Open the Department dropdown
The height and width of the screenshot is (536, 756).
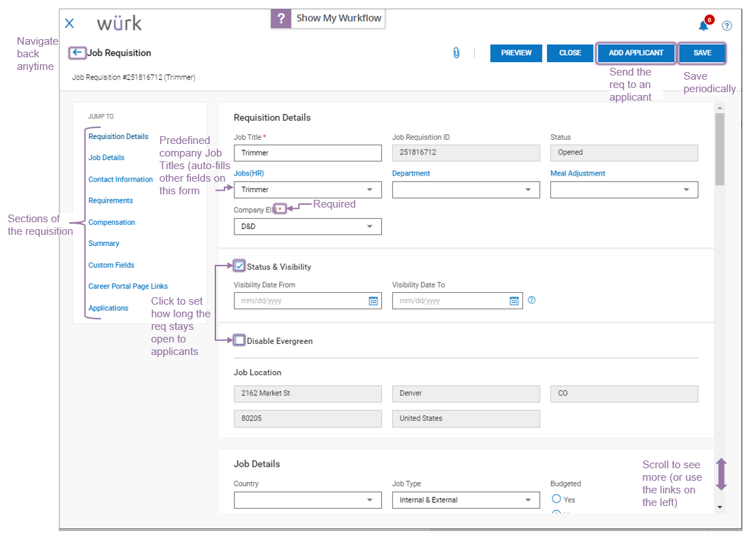[x=466, y=190]
